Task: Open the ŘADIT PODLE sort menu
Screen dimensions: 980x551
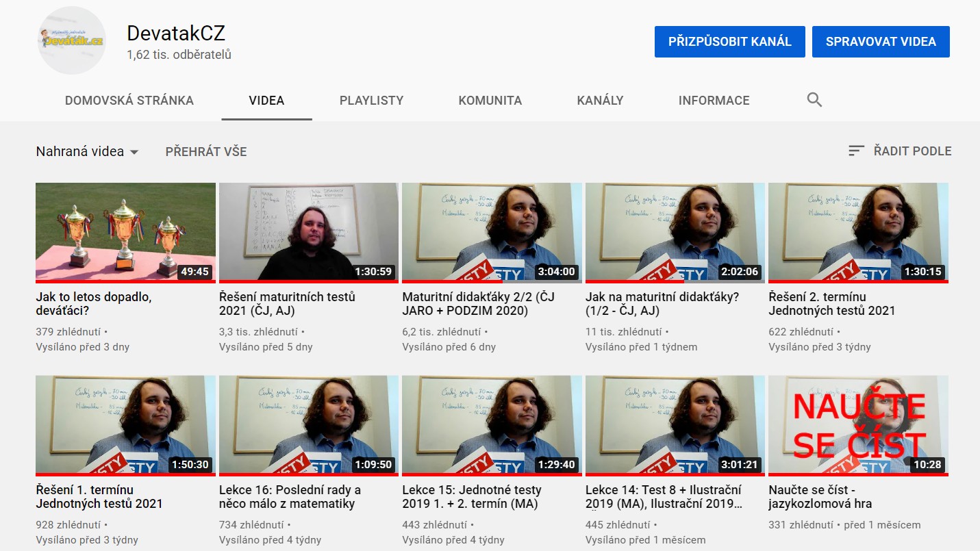Action: (x=899, y=151)
